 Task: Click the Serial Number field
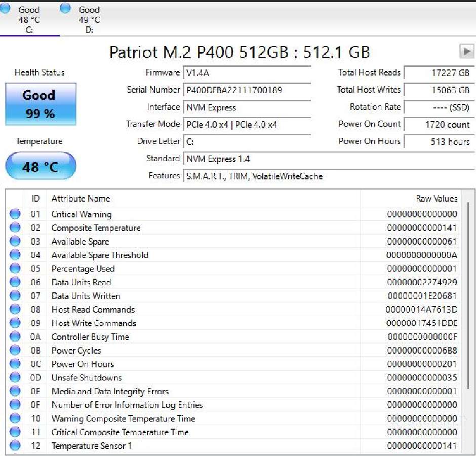[x=247, y=90]
